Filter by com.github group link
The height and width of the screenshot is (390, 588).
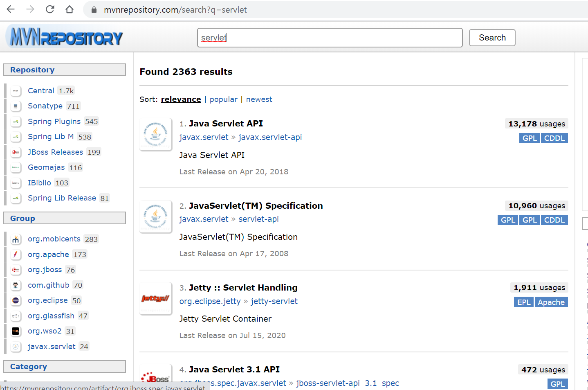pos(49,285)
